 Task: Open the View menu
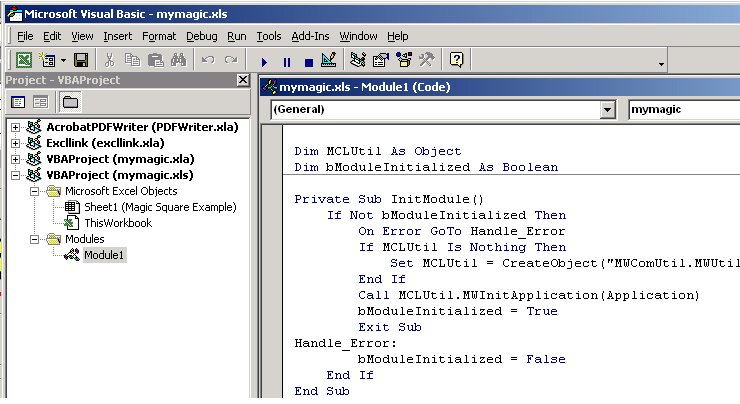click(82, 36)
